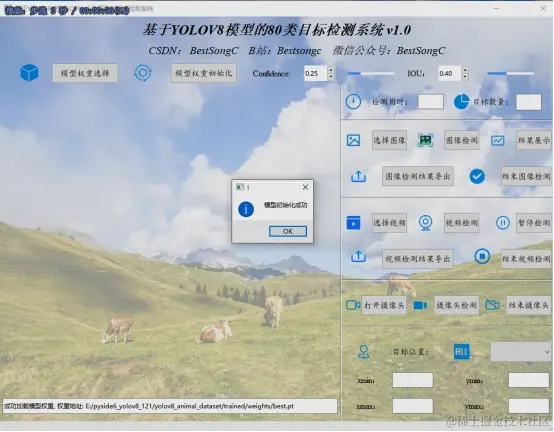Click the blue ALL icon
This screenshot has width=554, height=432.
(x=461, y=352)
